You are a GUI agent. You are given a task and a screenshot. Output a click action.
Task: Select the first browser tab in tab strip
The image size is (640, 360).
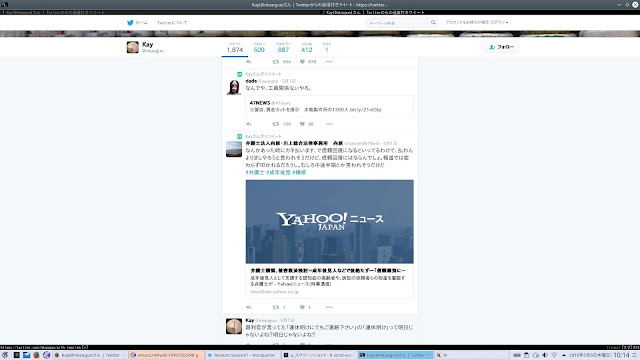(160, 13)
